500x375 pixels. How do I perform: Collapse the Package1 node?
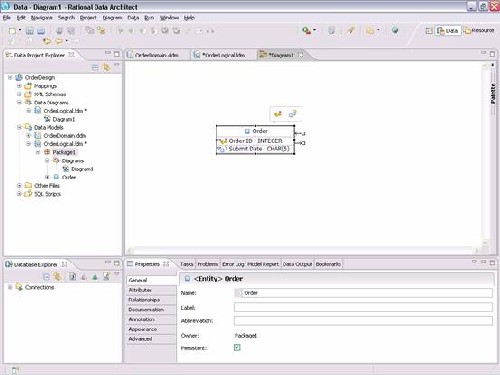(x=38, y=152)
